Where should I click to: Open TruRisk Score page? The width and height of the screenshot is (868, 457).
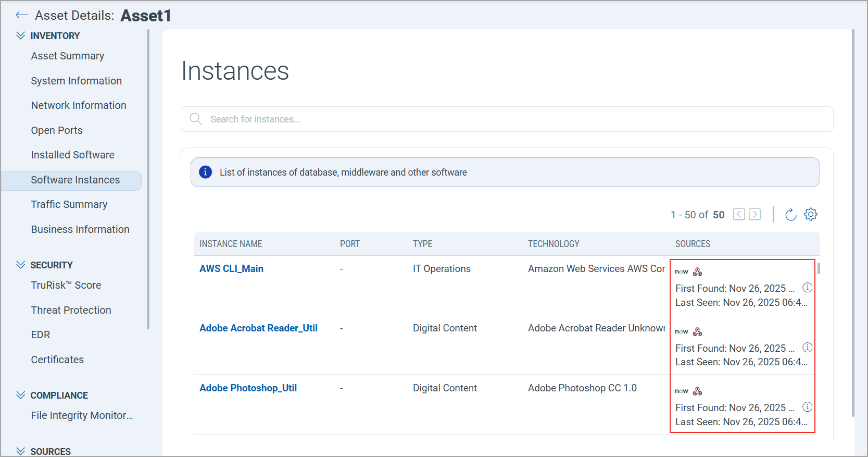pos(66,285)
